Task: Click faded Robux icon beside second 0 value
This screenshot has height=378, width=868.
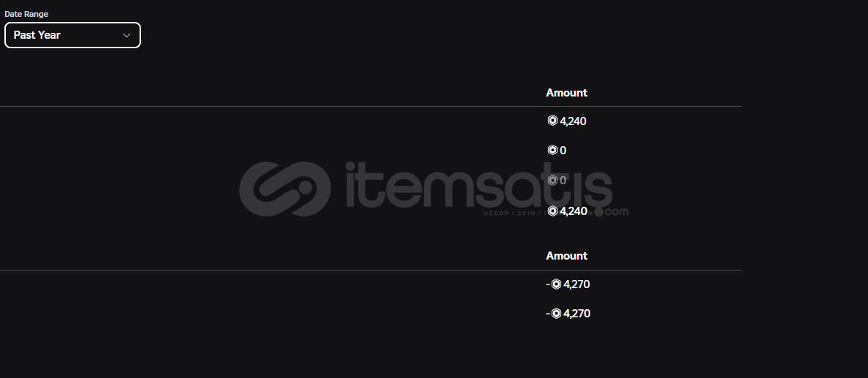Action: coord(552,180)
